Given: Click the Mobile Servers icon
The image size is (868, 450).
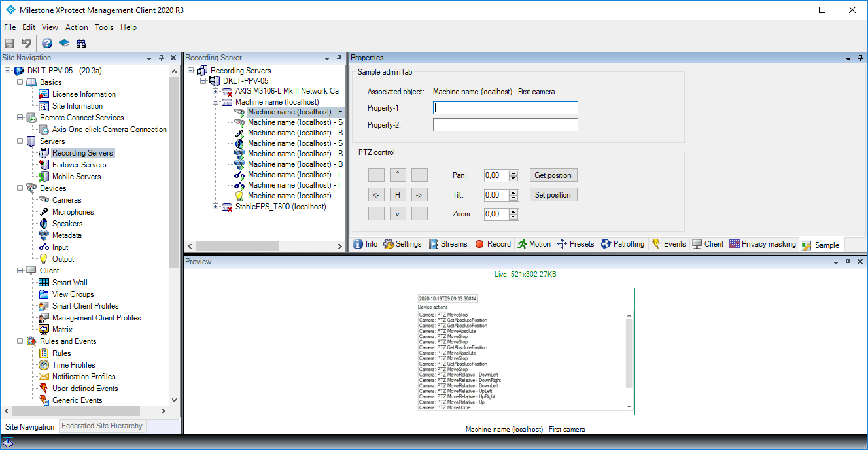Looking at the screenshot, I should point(44,177).
